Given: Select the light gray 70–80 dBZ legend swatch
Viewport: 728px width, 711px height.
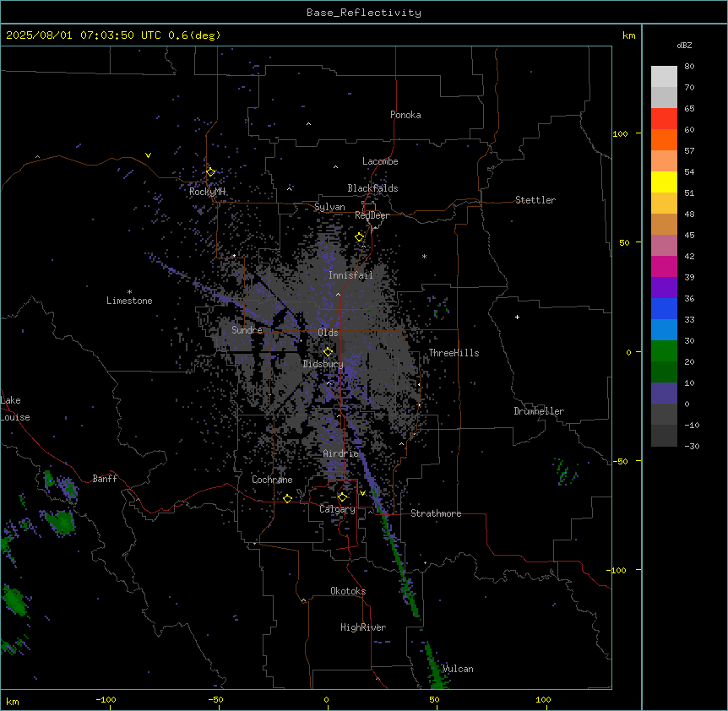Looking at the screenshot, I should click(x=664, y=77).
